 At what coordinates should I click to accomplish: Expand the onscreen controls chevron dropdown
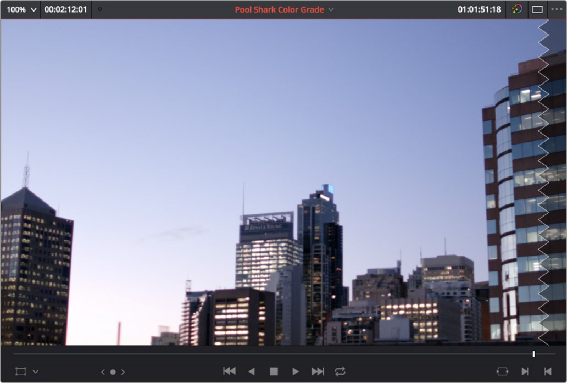click(x=35, y=371)
